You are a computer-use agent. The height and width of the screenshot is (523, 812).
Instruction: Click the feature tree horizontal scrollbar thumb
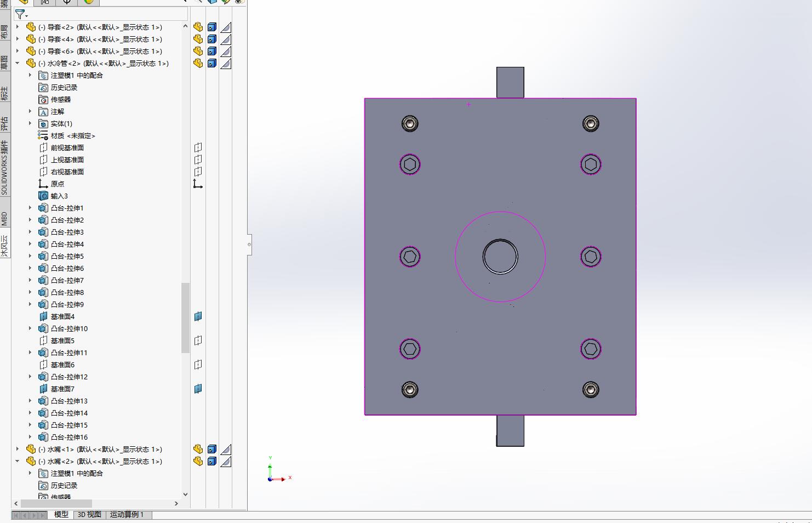point(56,503)
